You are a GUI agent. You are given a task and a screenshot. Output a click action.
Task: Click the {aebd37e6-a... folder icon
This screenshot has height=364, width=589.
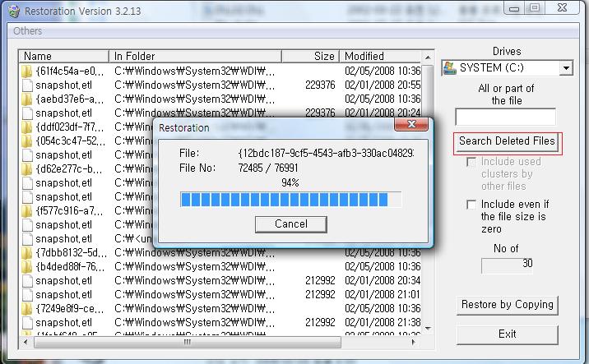point(26,99)
